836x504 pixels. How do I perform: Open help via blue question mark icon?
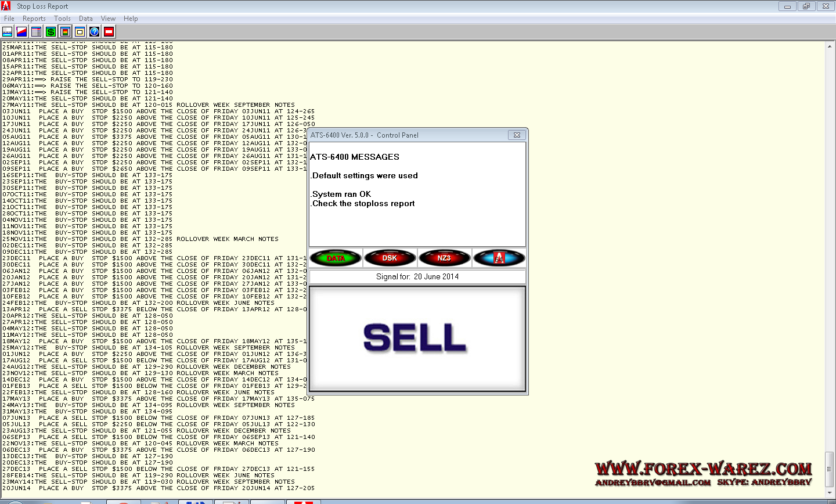coord(94,32)
